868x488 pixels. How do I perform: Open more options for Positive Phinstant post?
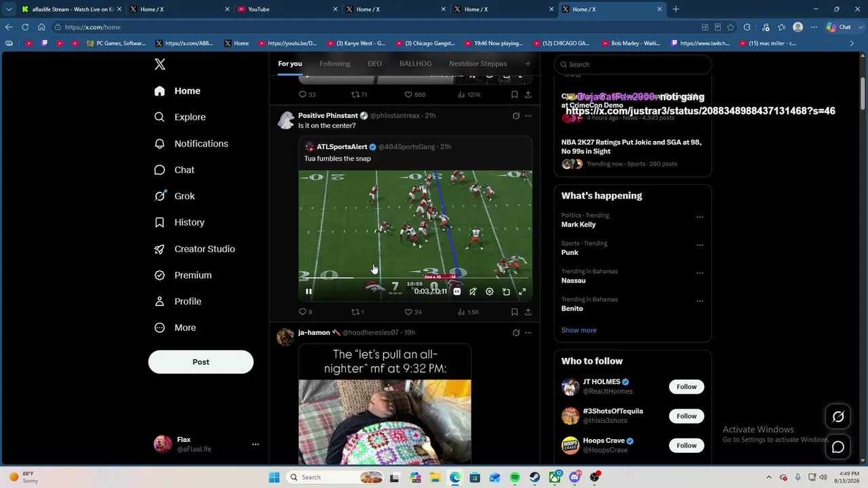coord(528,116)
